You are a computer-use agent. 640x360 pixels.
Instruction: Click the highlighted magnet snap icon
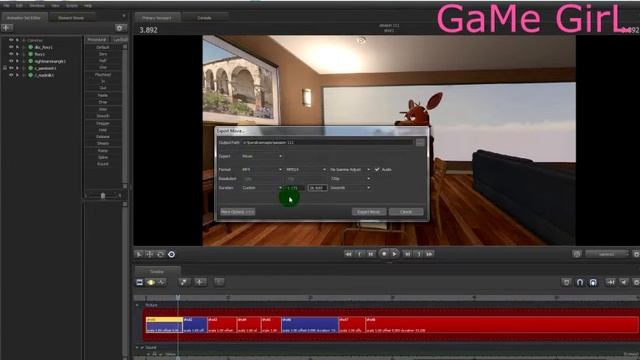(x=593, y=282)
